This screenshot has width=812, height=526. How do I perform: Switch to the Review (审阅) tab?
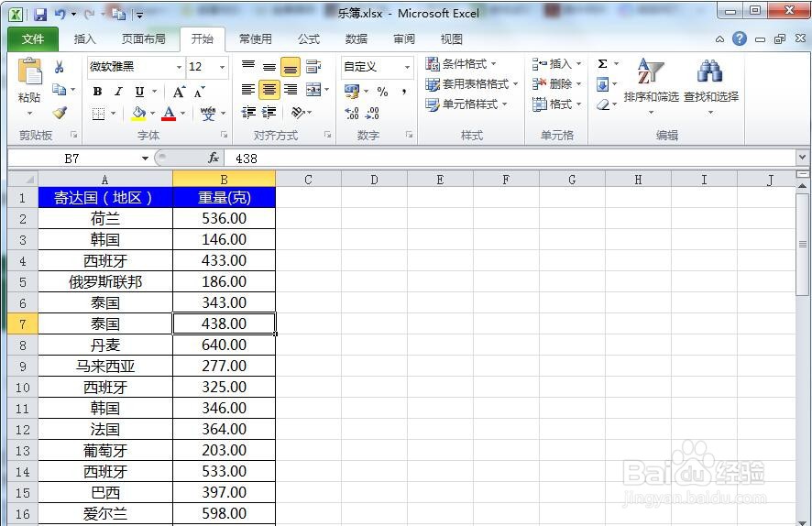point(404,39)
